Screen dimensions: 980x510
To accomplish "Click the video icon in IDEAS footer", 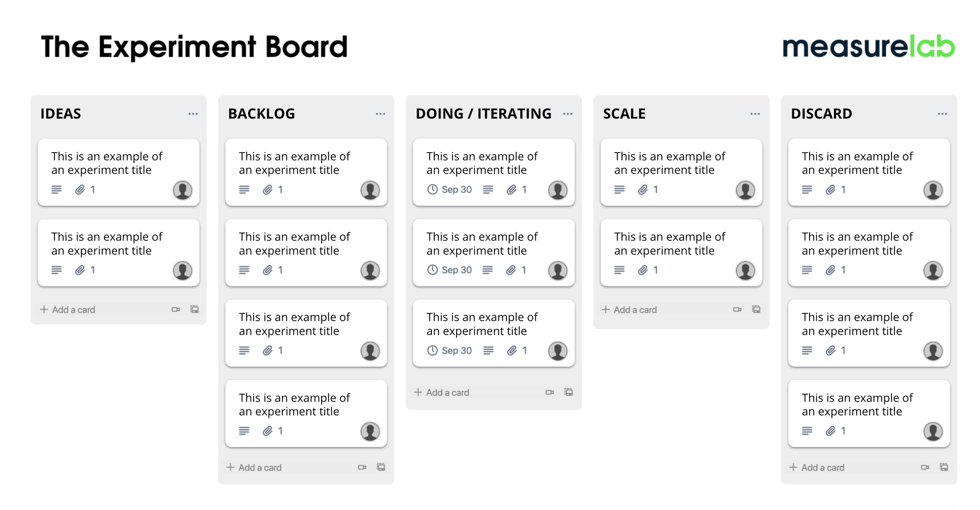I will [x=175, y=310].
